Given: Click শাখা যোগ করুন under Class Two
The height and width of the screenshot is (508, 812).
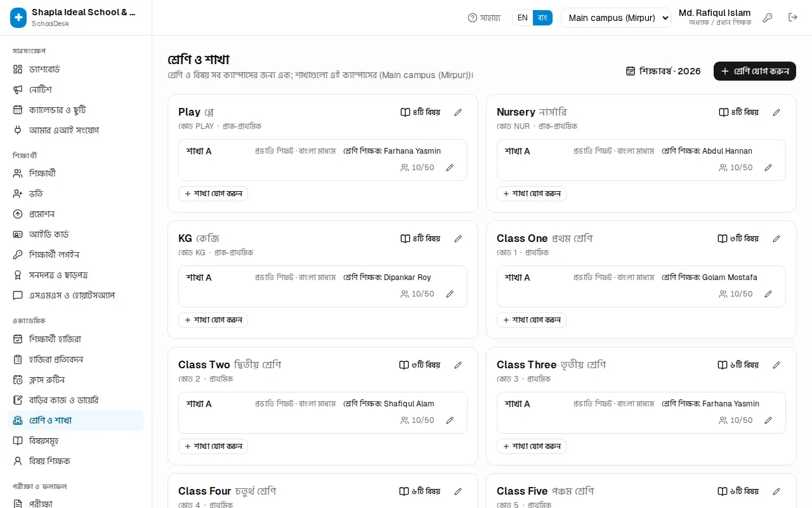Looking at the screenshot, I should pos(213,446).
